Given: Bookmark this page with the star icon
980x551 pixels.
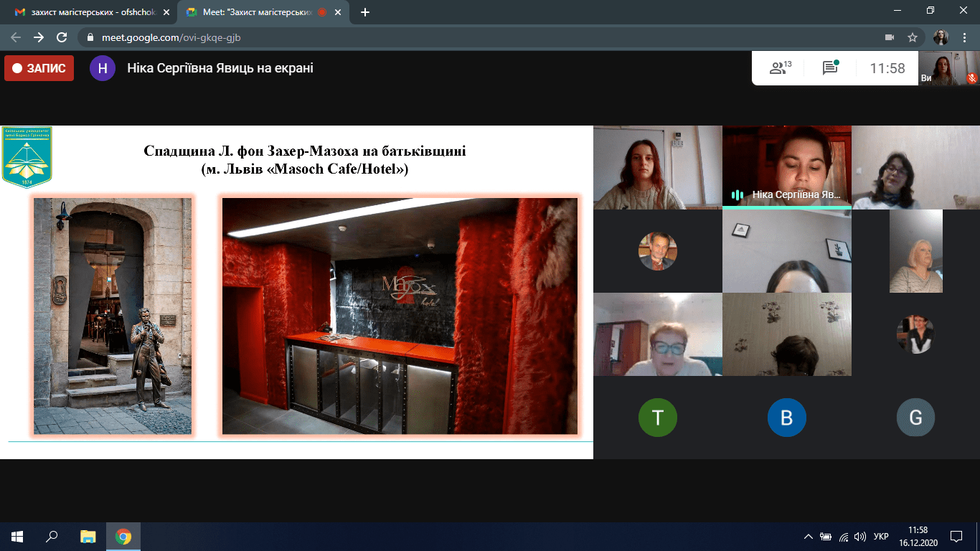Looking at the screenshot, I should click(x=913, y=37).
